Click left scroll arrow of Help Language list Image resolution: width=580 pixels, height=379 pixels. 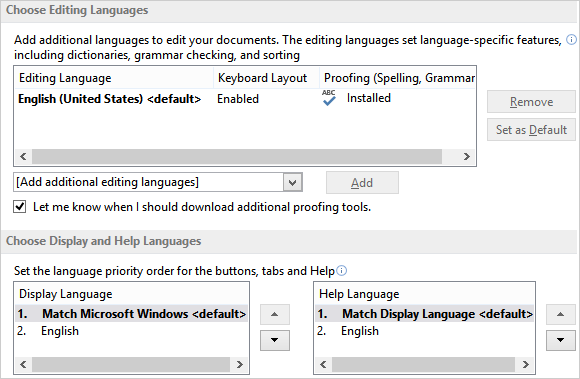pos(323,365)
